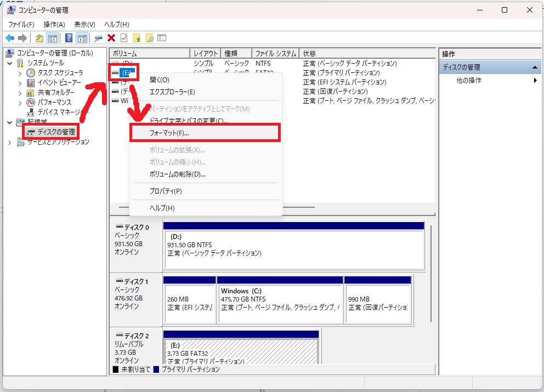
Task: Open the 操作(A) menu in menu bar
Action: (54, 25)
